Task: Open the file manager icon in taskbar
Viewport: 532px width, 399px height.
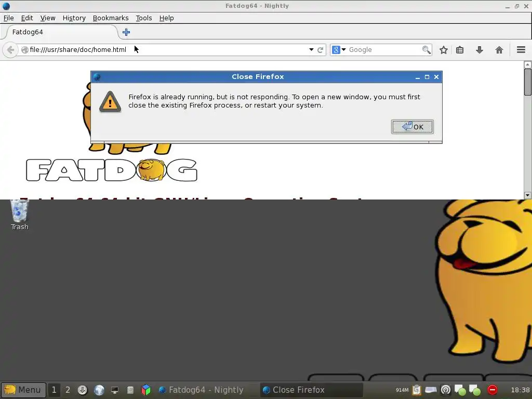Action: [130, 390]
